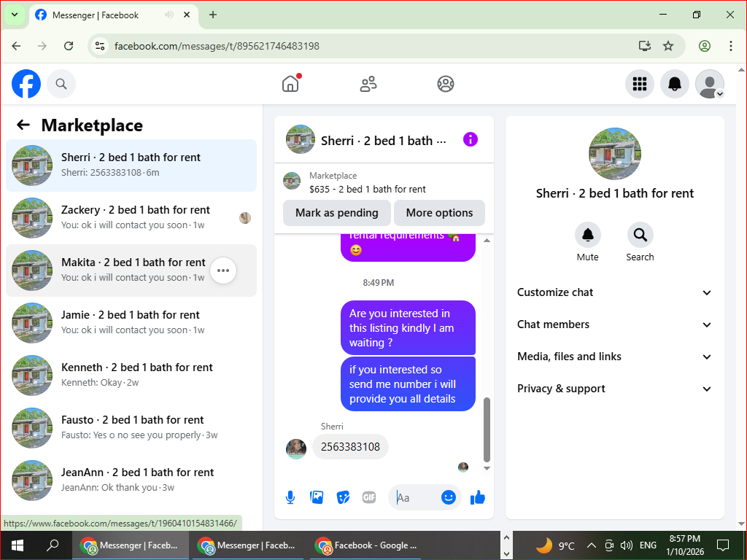Open the Chrome profile icon
The width and height of the screenshot is (747, 560).
tap(705, 46)
